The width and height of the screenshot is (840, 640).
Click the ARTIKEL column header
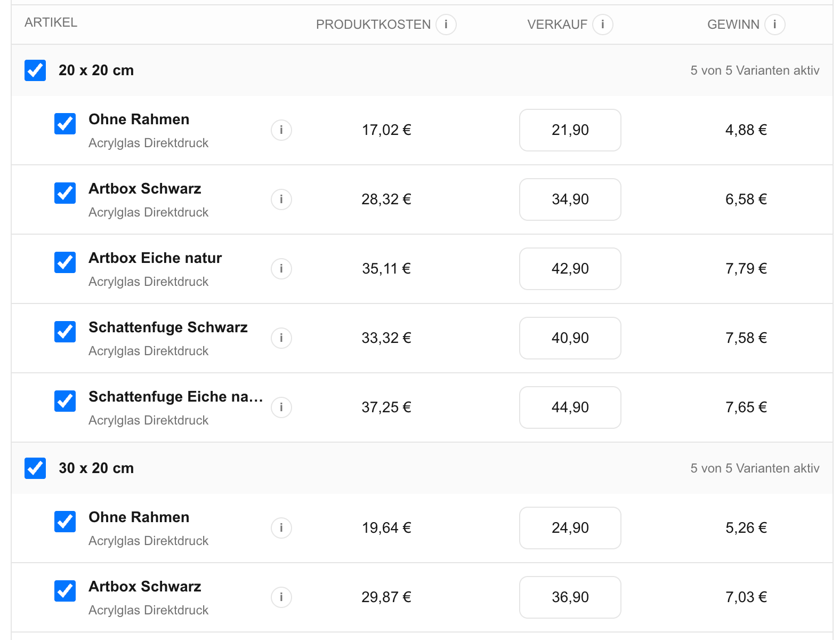coord(51,22)
